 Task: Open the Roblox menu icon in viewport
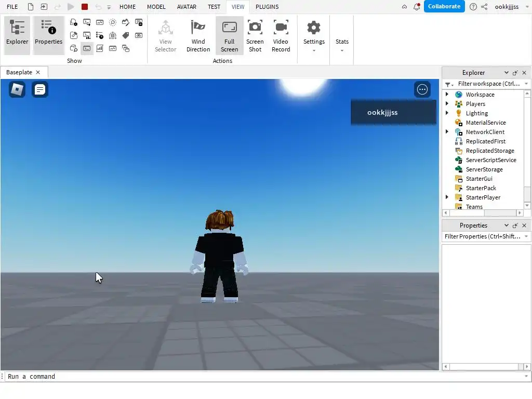click(17, 89)
